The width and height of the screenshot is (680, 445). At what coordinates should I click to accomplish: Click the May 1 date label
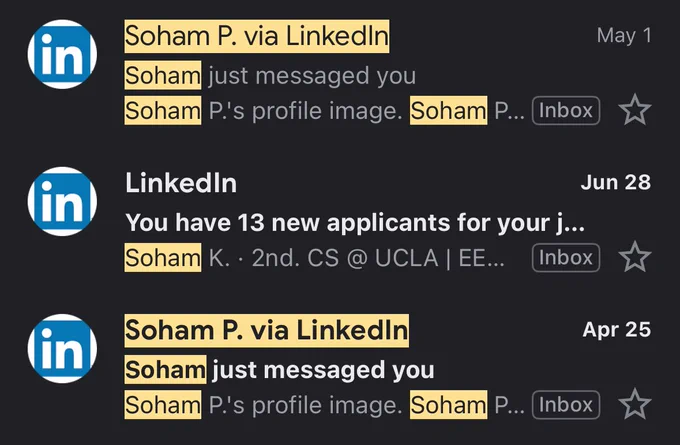(624, 35)
